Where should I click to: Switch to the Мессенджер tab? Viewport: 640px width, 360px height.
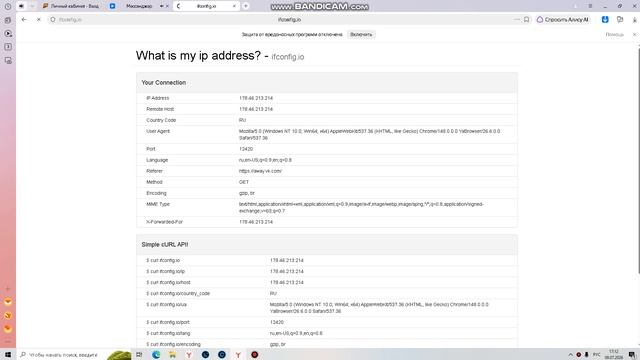139,6
